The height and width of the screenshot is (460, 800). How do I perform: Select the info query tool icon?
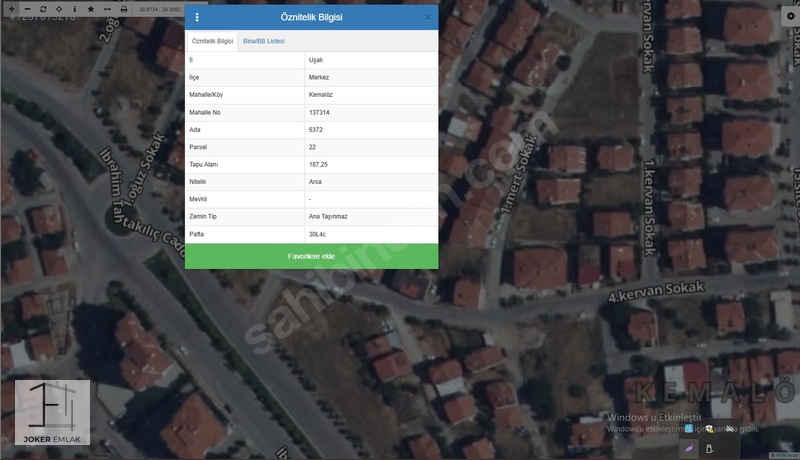click(x=74, y=8)
